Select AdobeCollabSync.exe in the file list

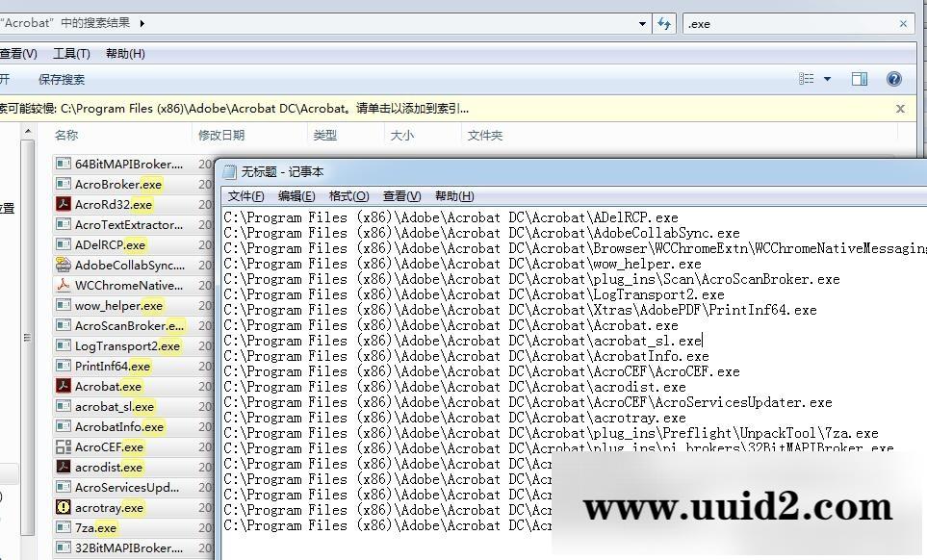pyautogui.click(x=117, y=265)
